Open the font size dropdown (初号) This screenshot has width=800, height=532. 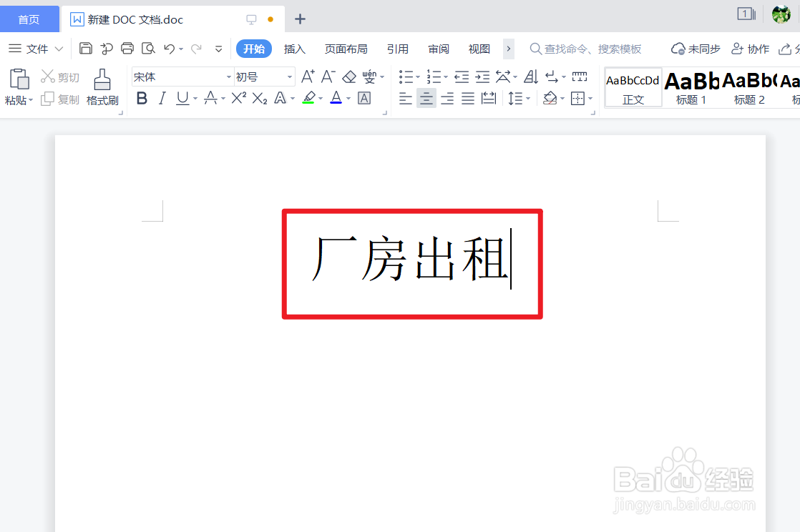[289, 77]
